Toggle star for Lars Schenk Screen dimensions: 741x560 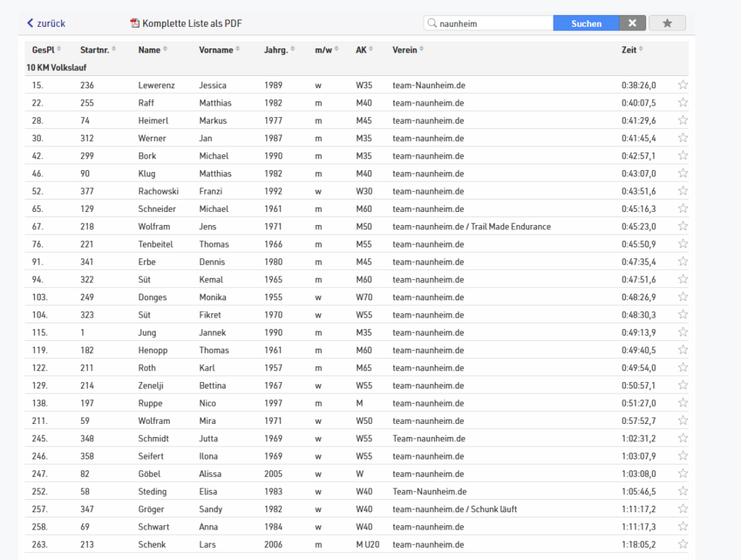click(682, 544)
